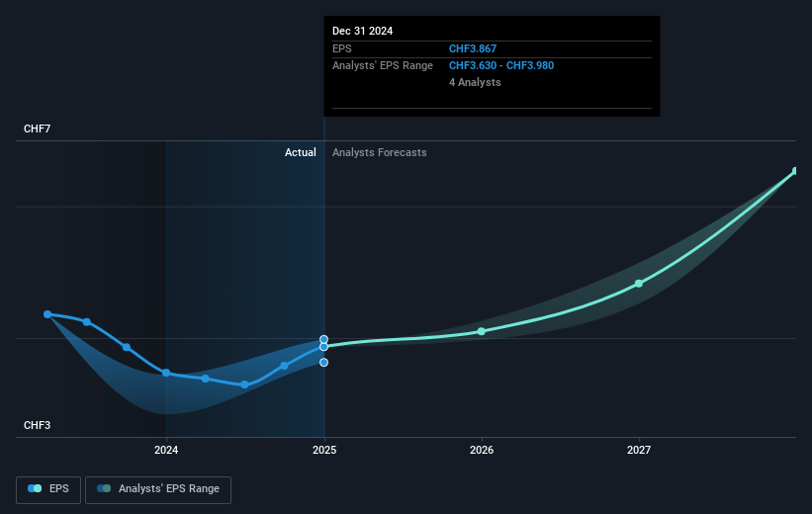
Task: Click the CHF3.630 - CHF3.980 range value
Action: [501, 66]
